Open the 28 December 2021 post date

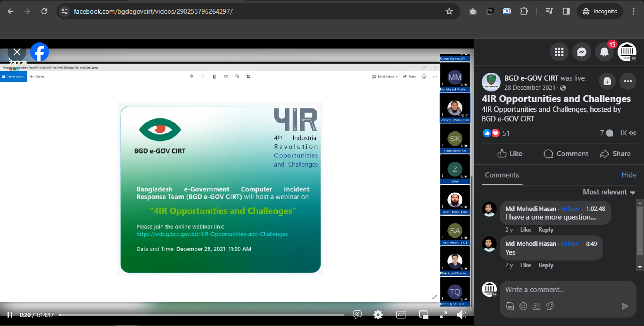(530, 88)
